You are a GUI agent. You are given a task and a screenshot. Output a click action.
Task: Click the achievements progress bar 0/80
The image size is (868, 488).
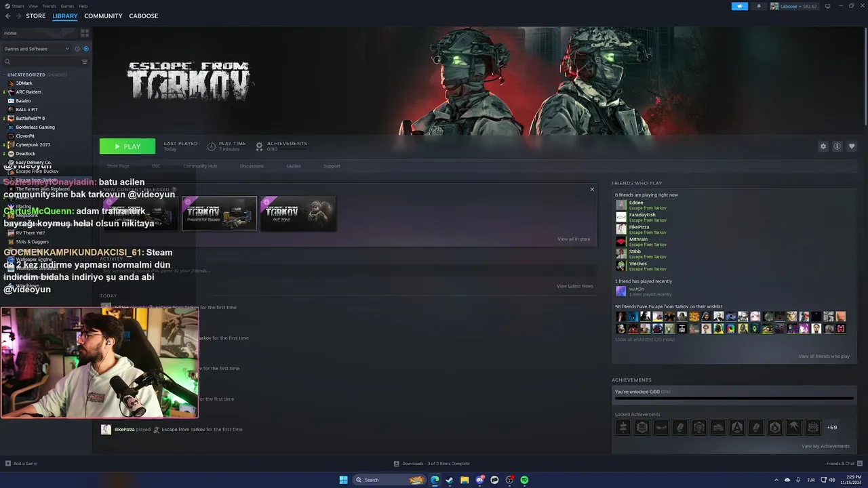pos(734,399)
